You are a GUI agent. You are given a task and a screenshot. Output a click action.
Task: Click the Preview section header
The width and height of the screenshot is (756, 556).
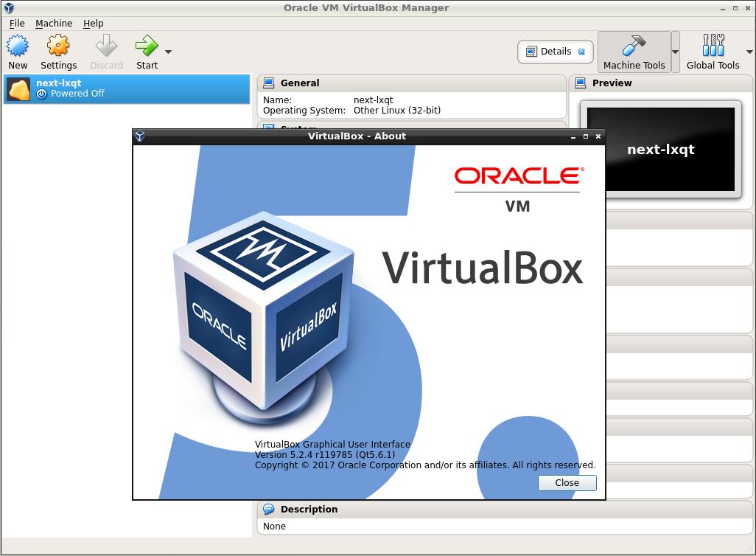click(662, 83)
